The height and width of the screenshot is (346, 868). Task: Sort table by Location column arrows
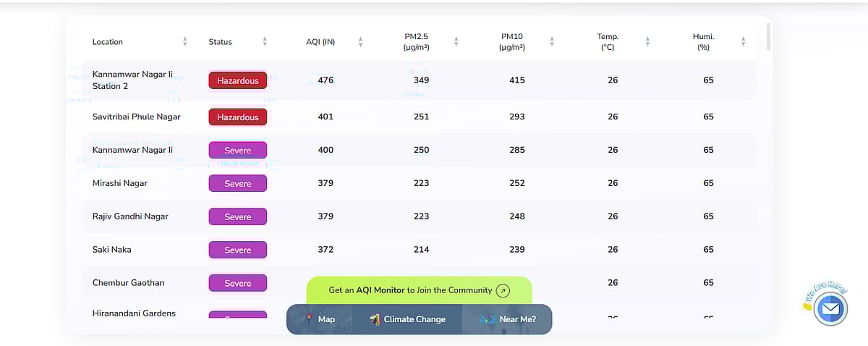185,42
